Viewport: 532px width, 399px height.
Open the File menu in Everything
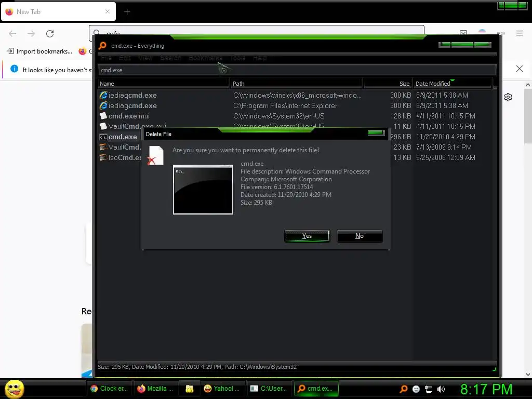(x=106, y=58)
